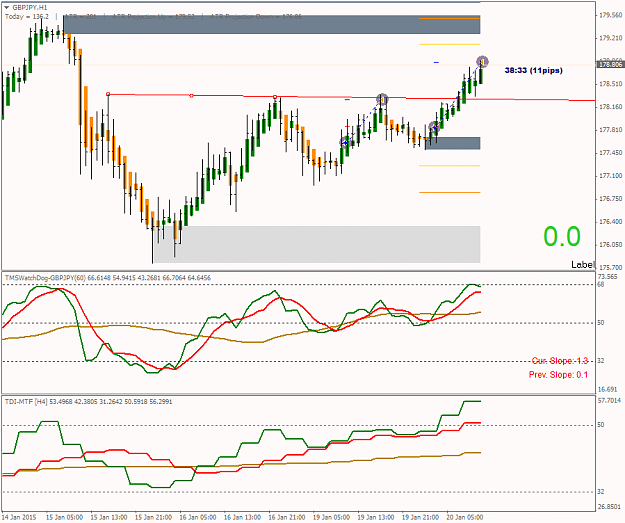Viewport: 625px width, 523px height.
Task: Click the 175.700 price scale label
Action: point(611,267)
